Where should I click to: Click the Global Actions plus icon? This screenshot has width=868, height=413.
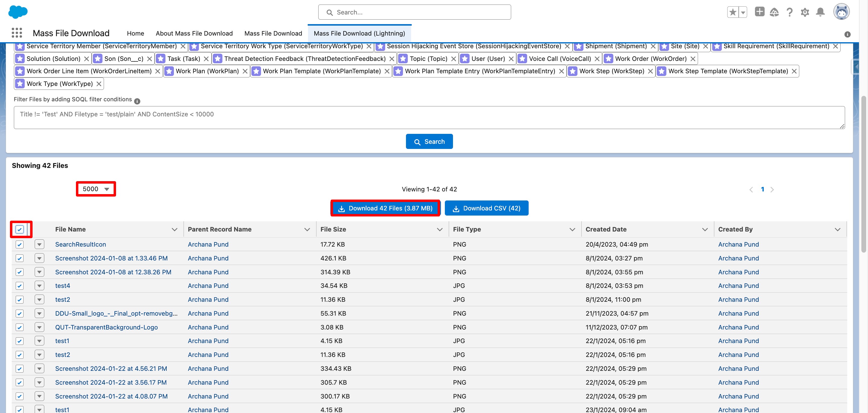(759, 12)
